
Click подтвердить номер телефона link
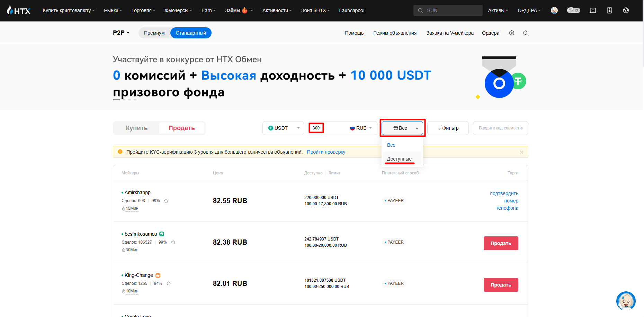point(504,201)
